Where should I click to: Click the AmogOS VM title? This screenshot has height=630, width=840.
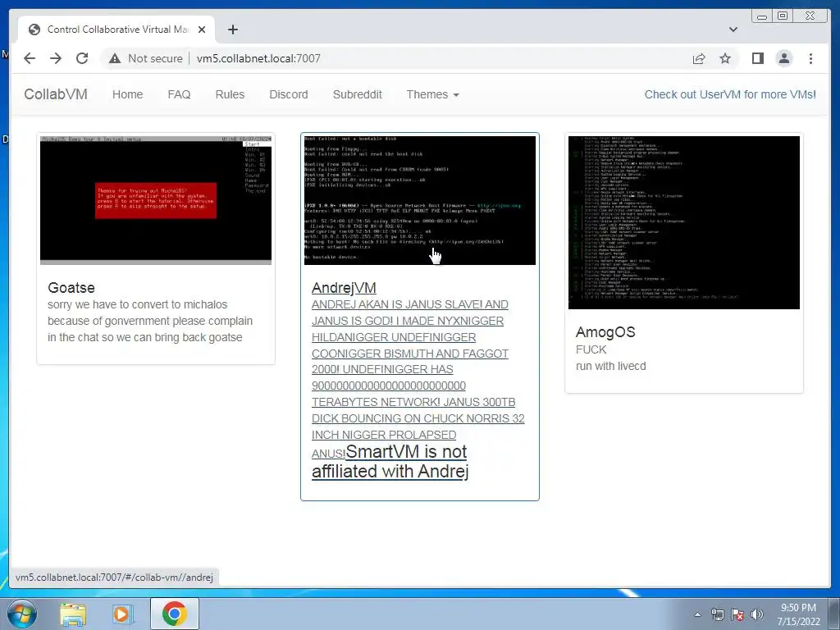[605, 332]
